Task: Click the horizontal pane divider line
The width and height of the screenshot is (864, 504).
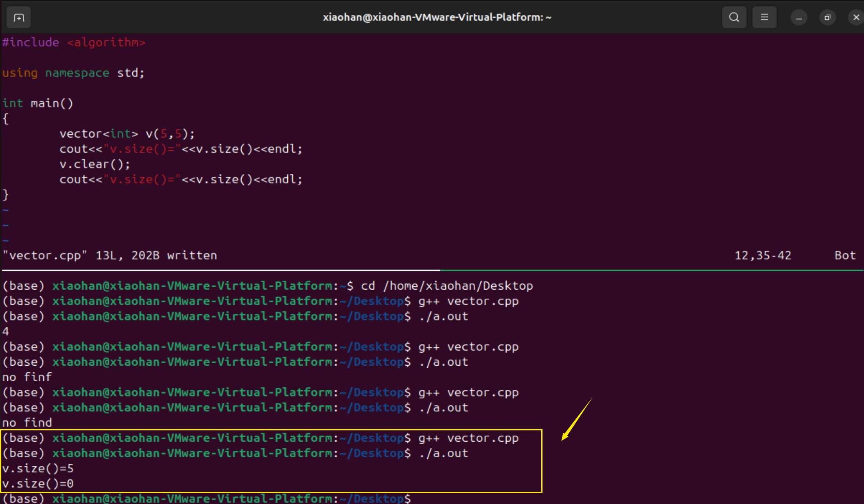Action: coord(431,270)
